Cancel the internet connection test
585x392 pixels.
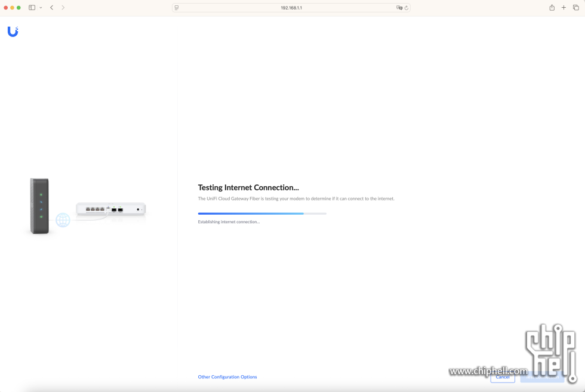[x=503, y=376]
